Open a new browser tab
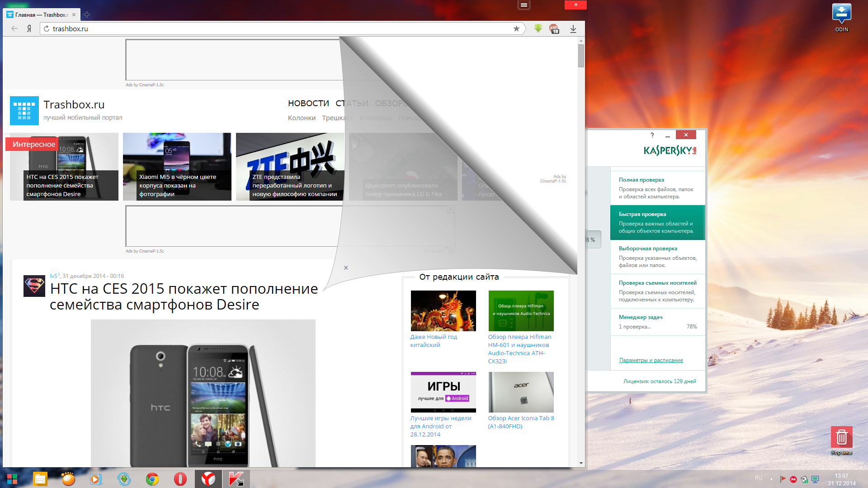Image resolution: width=868 pixels, height=488 pixels. (x=87, y=15)
